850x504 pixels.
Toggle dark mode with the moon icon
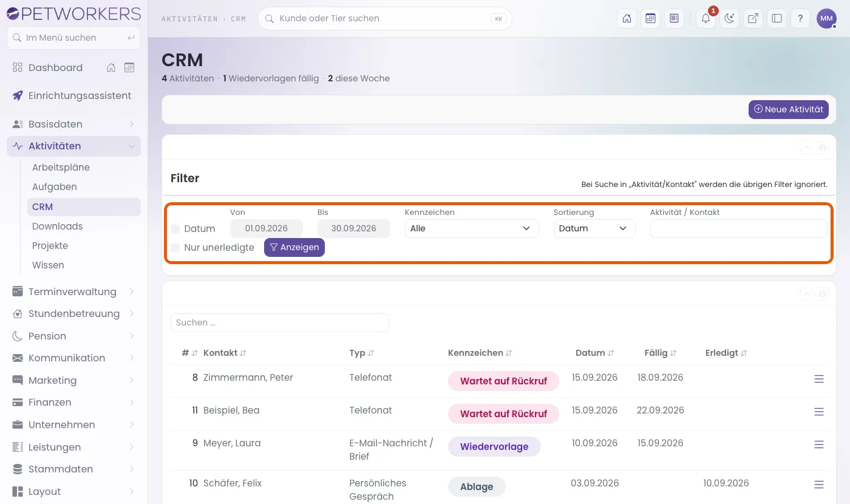(729, 18)
